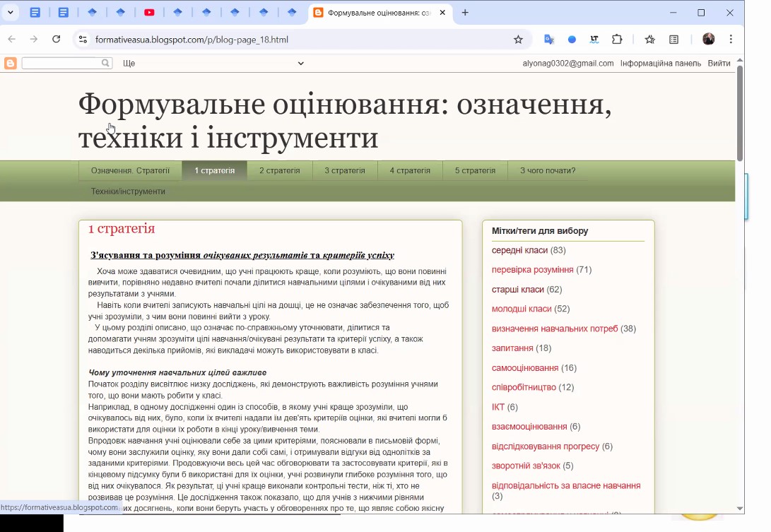Go forward to the next page
Screen dimensions: 771x532
coord(33,40)
